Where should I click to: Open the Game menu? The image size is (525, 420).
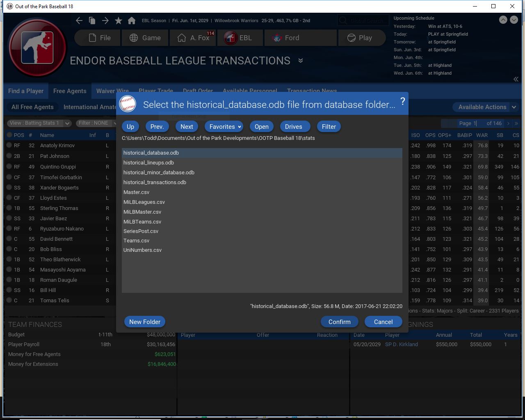pyautogui.click(x=145, y=38)
